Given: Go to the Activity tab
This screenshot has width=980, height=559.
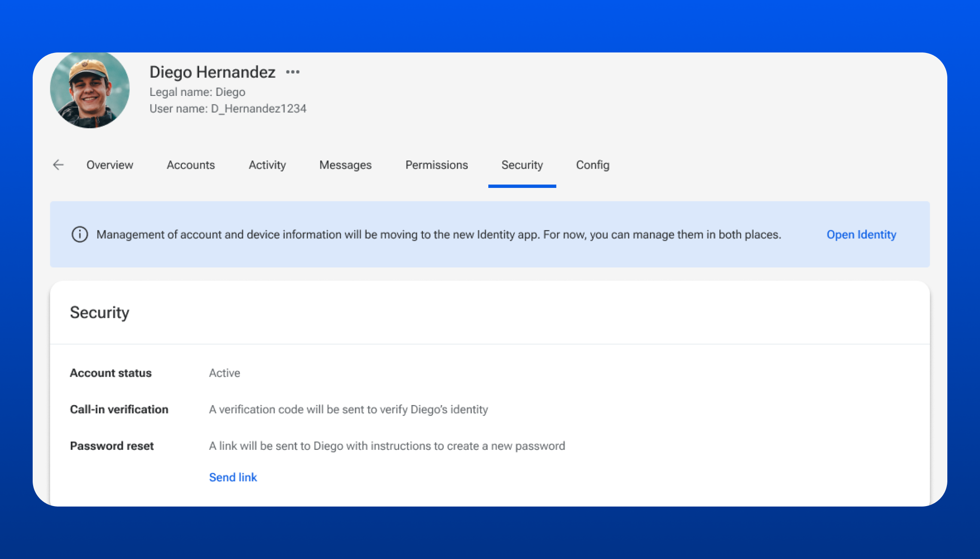Looking at the screenshot, I should [267, 165].
